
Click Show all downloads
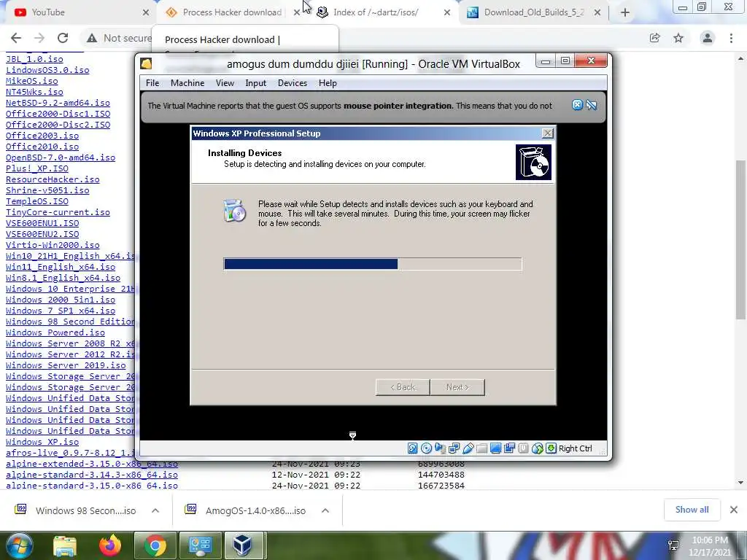(692, 510)
